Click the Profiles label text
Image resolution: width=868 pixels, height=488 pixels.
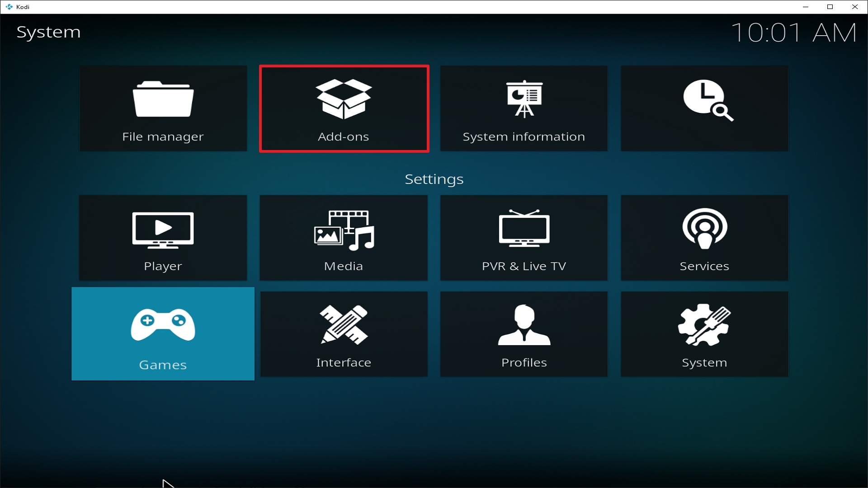pyautogui.click(x=524, y=362)
